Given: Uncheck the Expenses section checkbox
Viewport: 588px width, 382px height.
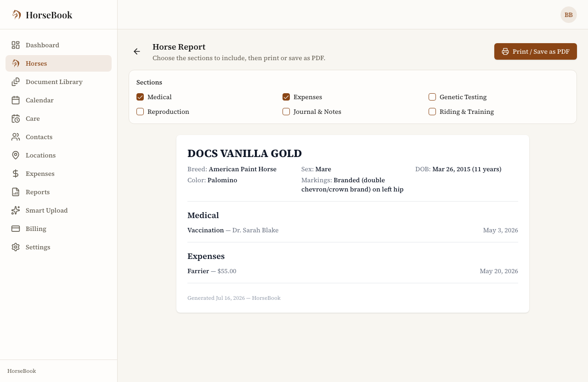Looking at the screenshot, I should [x=286, y=97].
